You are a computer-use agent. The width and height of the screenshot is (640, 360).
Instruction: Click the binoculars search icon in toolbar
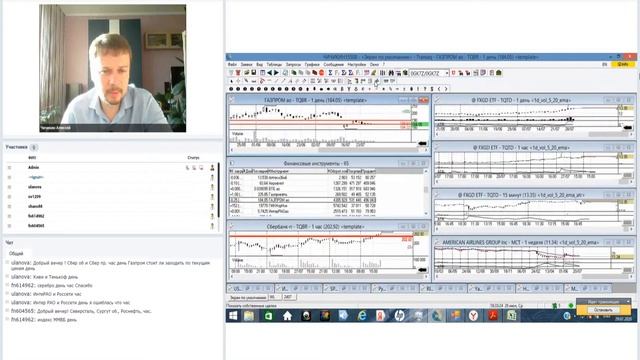click(391, 73)
